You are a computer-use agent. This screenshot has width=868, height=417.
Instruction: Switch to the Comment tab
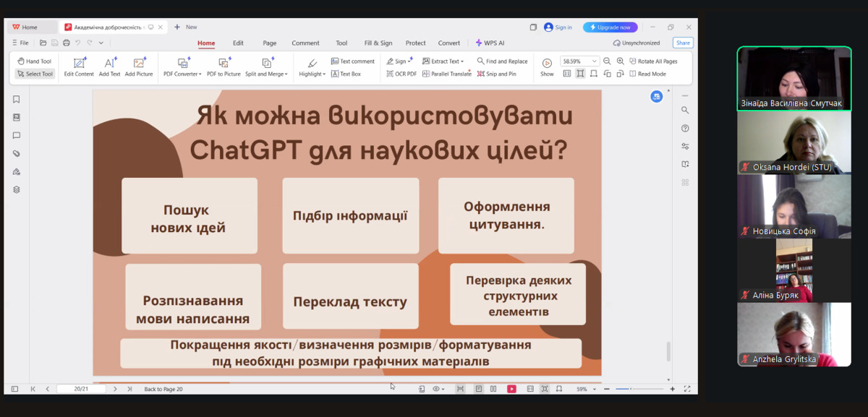point(305,43)
